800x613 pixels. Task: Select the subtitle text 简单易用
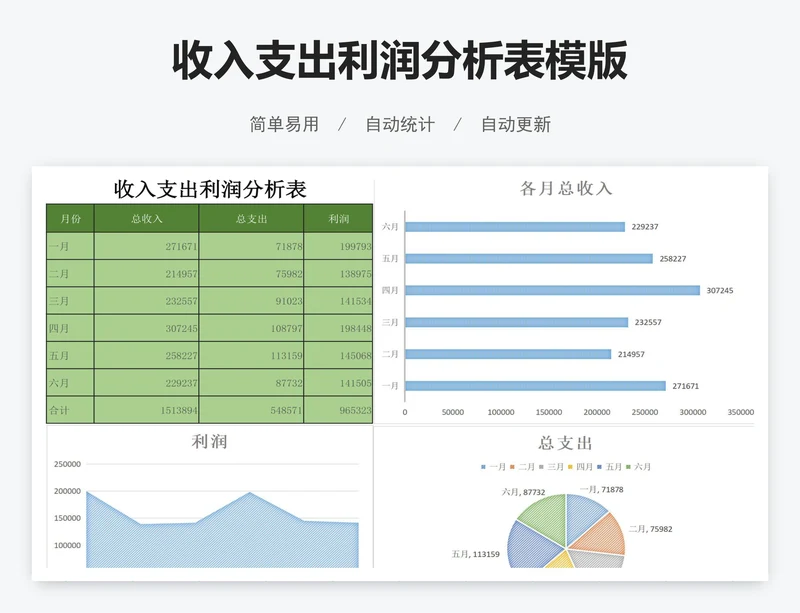pyautogui.click(x=284, y=124)
